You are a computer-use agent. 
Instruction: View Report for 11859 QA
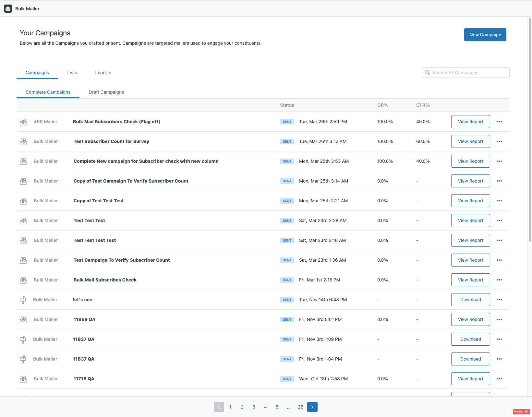tap(471, 319)
